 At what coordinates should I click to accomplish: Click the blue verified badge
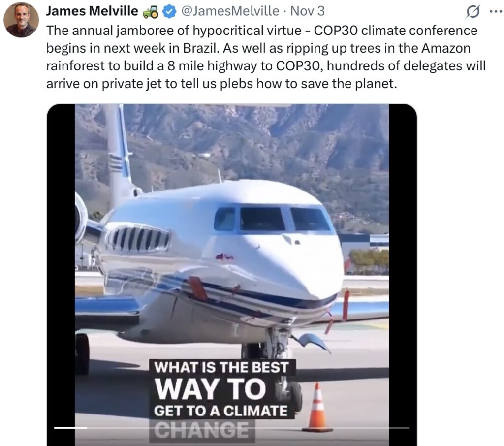coord(169,12)
